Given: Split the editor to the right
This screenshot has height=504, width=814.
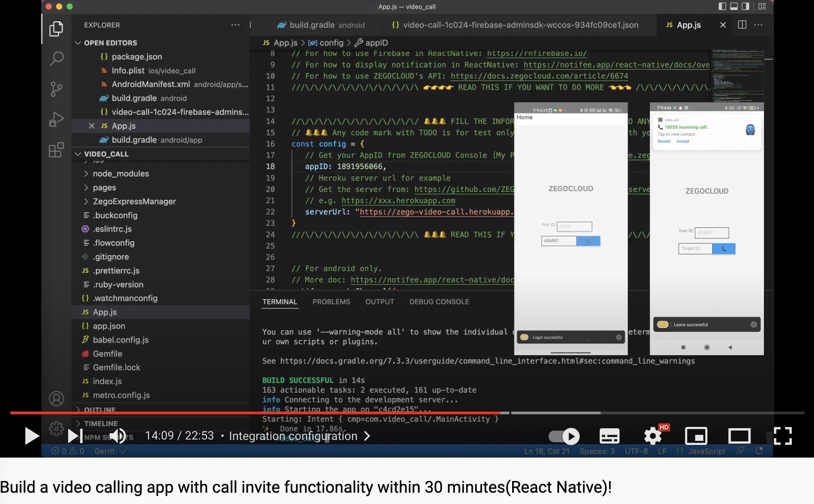Looking at the screenshot, I should (742, 25).
